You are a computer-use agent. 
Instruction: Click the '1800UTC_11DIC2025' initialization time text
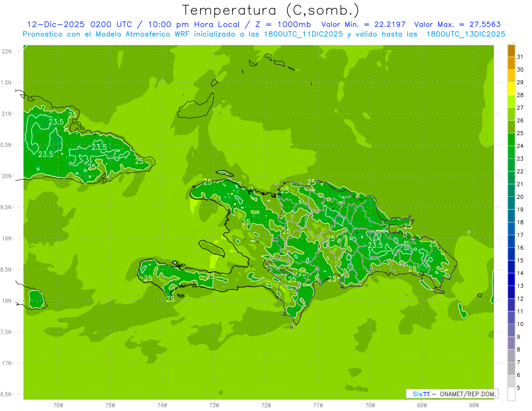click(300, 34)
